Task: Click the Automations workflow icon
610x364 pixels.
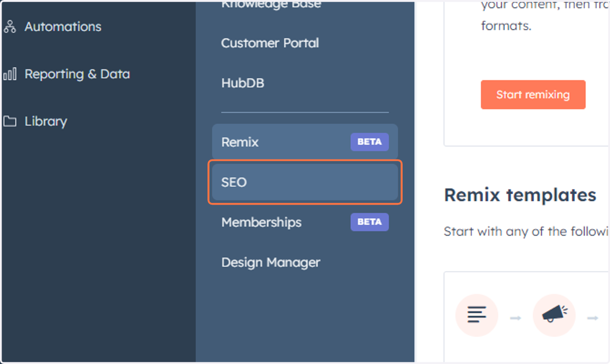Action: [10, 27]
